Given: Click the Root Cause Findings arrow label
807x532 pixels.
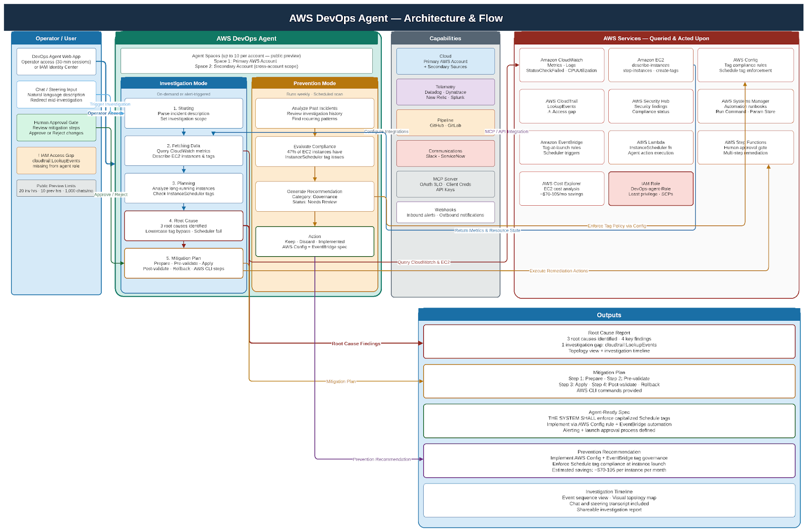Looking at the screenshot, I should pyautogui.click(x=356, y=344).
